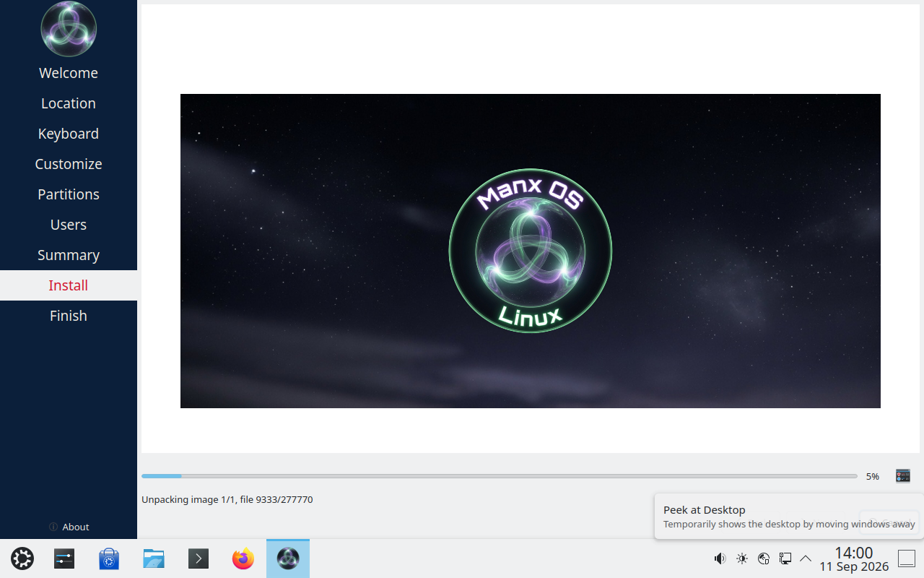Viewport: 924px width, 578px height.
Task: Open the About link in sidebar
Action: [x=69, y=527]
